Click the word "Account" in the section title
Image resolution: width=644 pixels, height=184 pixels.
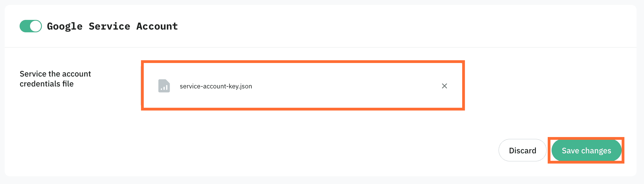(157, 26)
